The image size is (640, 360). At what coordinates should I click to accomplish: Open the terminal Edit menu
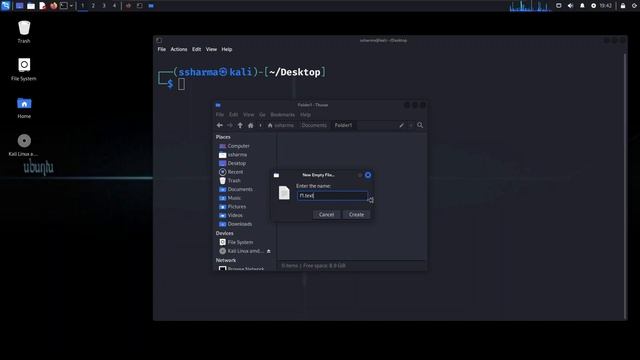(196, 49)
